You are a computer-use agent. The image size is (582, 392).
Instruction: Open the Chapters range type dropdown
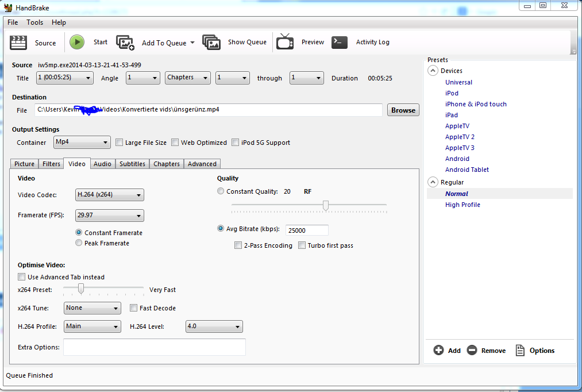(188, 78)
